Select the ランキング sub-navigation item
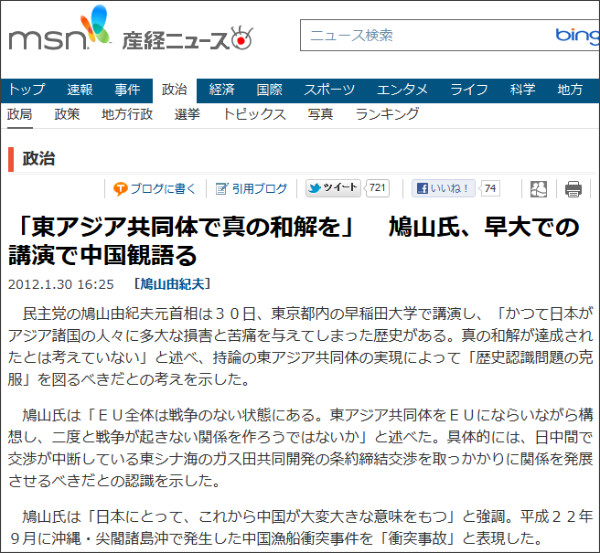Screen dimensions: 600x553 click(x=387, y=114)
